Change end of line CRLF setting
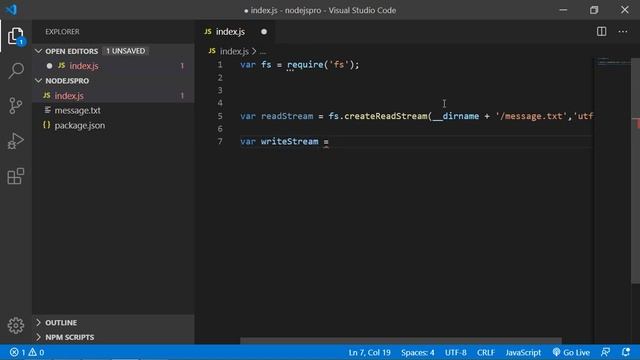640x360 pixels. (x=486, y=352)
